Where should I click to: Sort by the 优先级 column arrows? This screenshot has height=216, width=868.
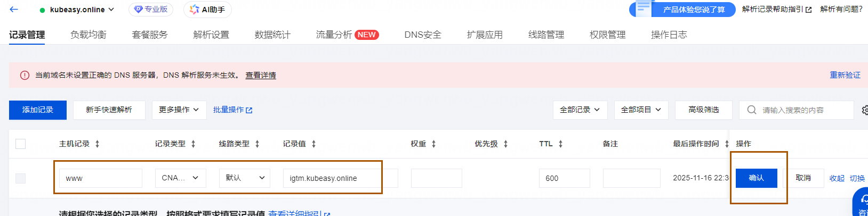pyautogui.click(x=505, y=144)
